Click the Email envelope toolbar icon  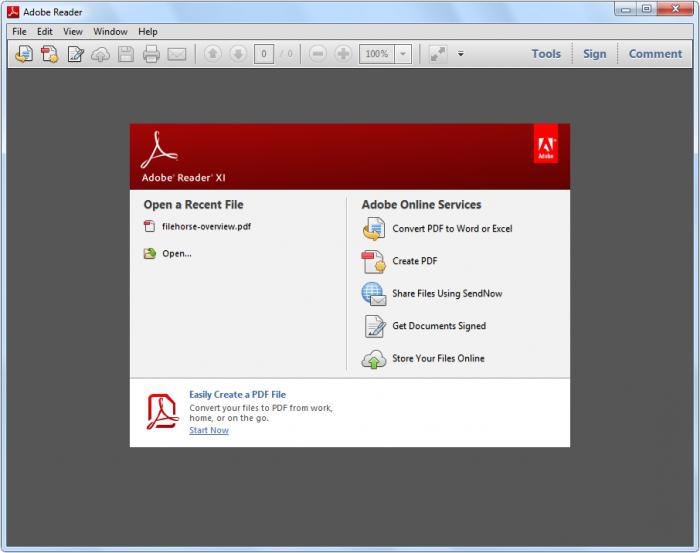click(177, 54)
